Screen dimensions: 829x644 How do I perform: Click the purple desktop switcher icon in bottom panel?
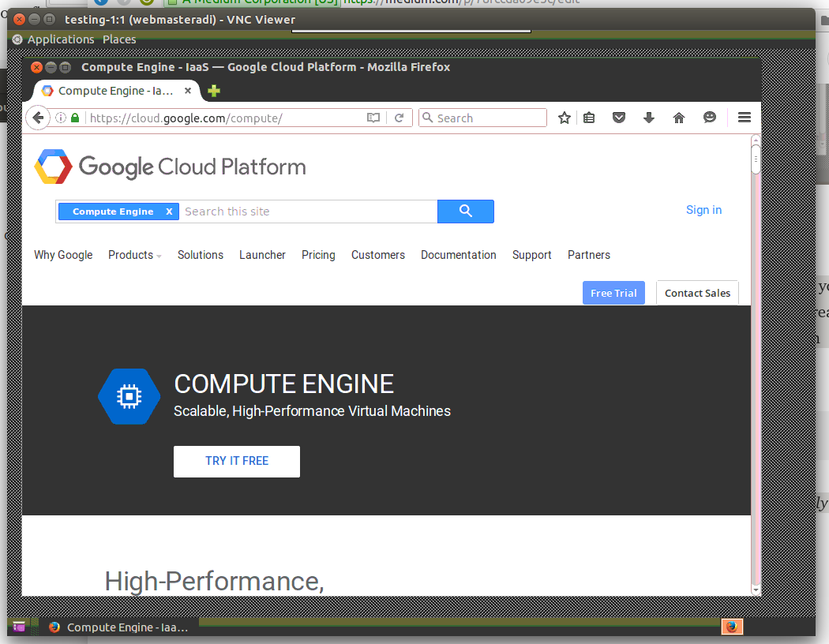[x=19, y=627]
